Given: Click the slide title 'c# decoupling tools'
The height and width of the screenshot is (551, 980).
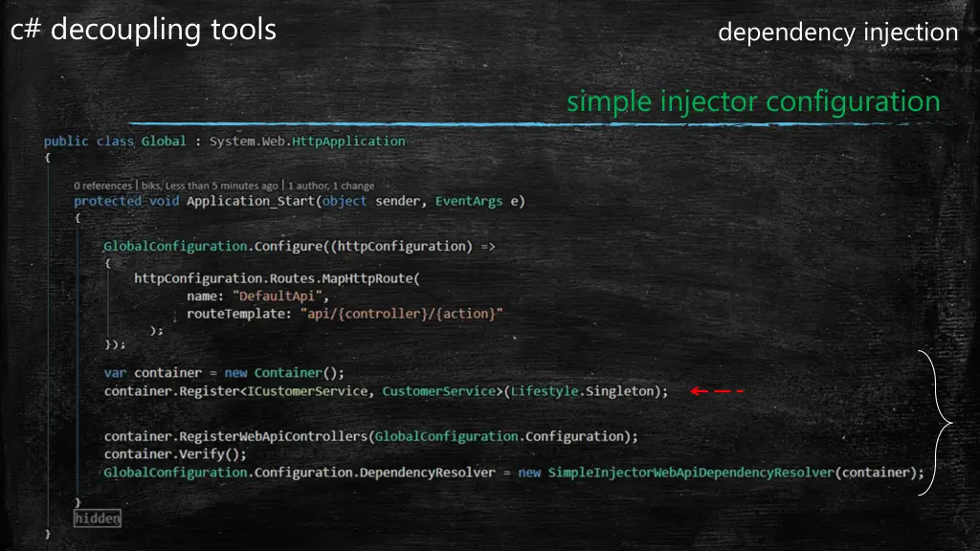Looking at the screenshot, I should tap(144, 30).
